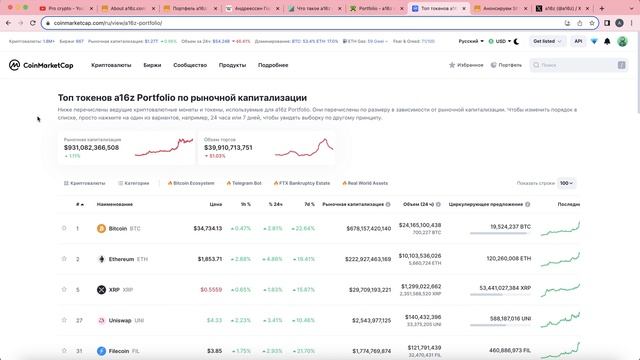Screen dimensions: 640x360
Task: Bookmark this page with the star icon
Action: (x=591, y=23)
